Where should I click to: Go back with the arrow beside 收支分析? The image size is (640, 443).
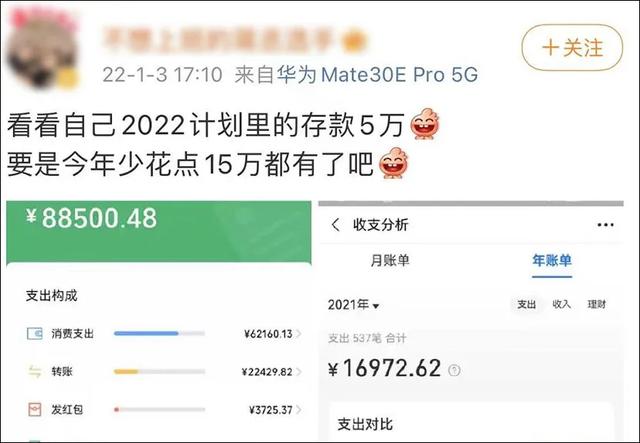pyautogui.click(x=336, y=225)
